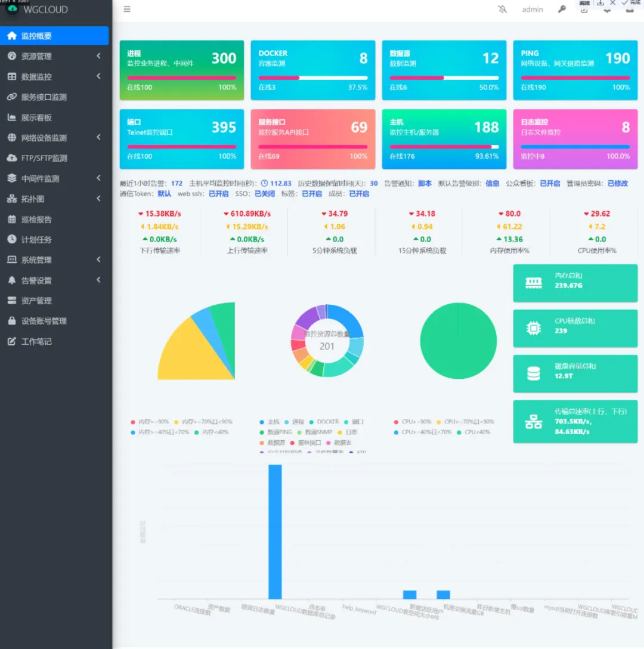Image resolution: width=644 pixels, height=649 pixels.
Task: Click 管理员密码 已修改 link
Action: (x=618, y=183)
